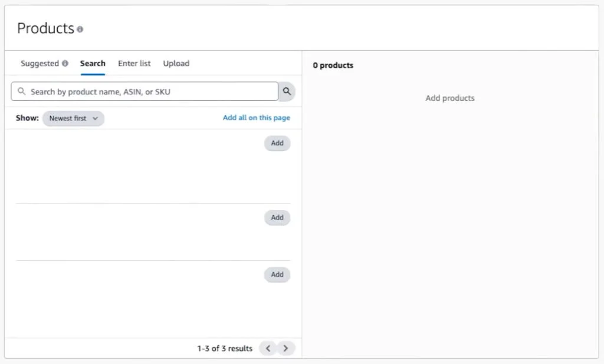604x364 pixels.
Task: Add the third product result
Action: (277, 274)
